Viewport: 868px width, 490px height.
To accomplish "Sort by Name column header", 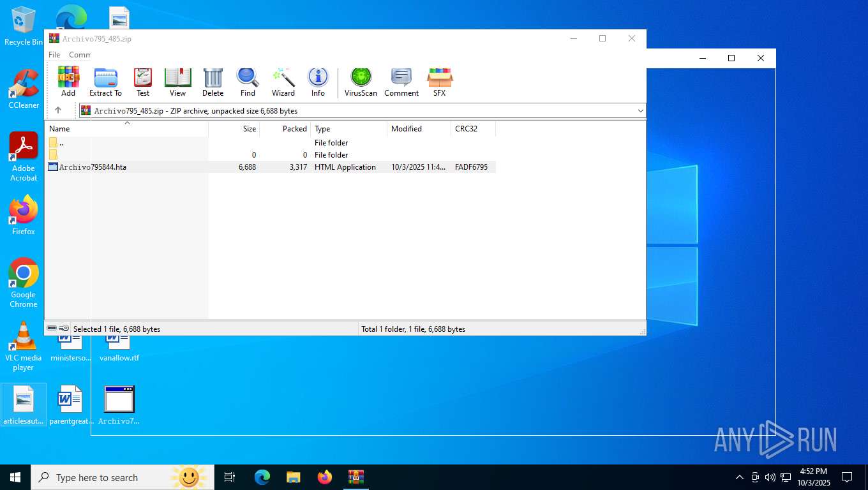I will [126, 128].
